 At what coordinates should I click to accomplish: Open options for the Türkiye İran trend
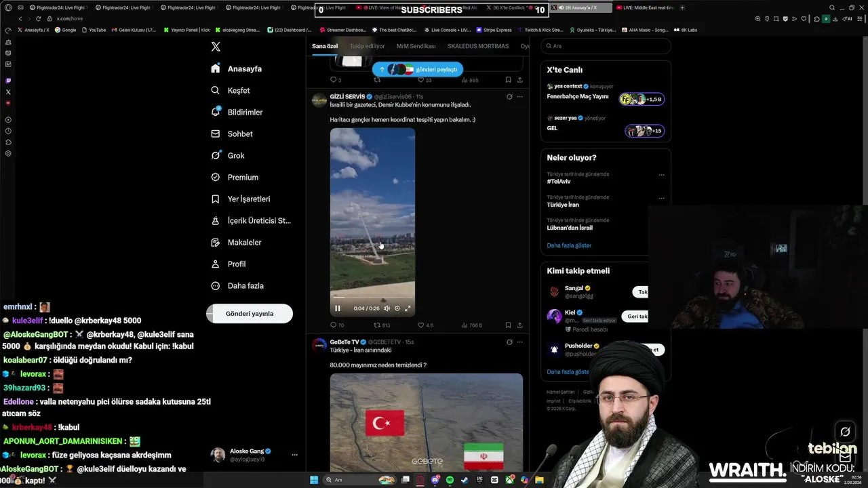tap(662, 198)
